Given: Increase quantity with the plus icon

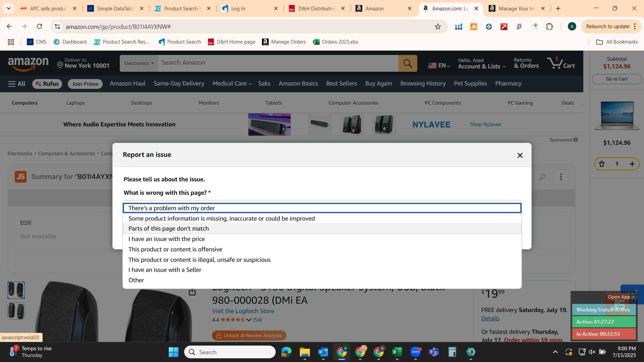Looking at the screenshot, I should pos(632,164).
